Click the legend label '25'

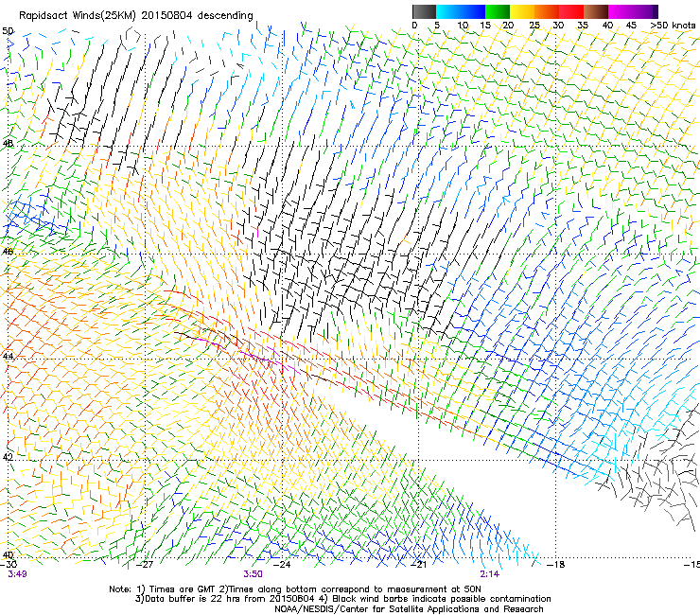tap(534, 26)
